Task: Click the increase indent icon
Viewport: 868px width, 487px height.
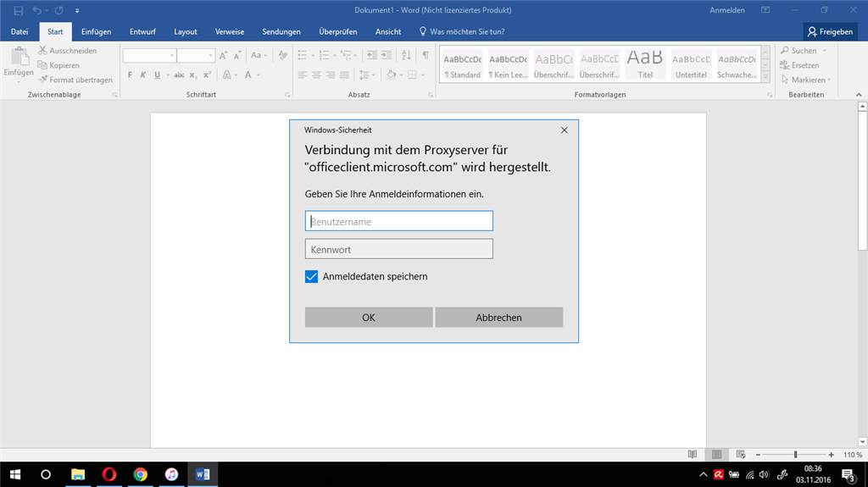Action: tap(387, 55)
